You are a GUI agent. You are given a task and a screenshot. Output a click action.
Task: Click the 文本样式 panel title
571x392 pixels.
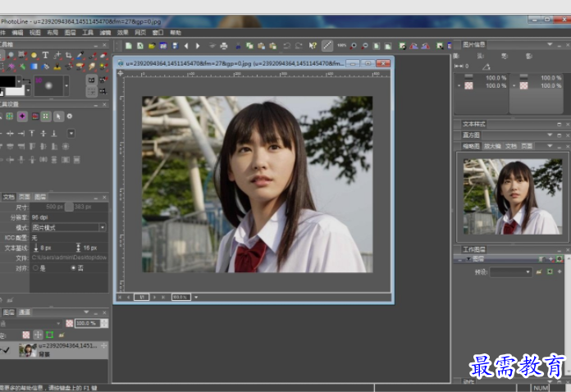tap(473, 124)
